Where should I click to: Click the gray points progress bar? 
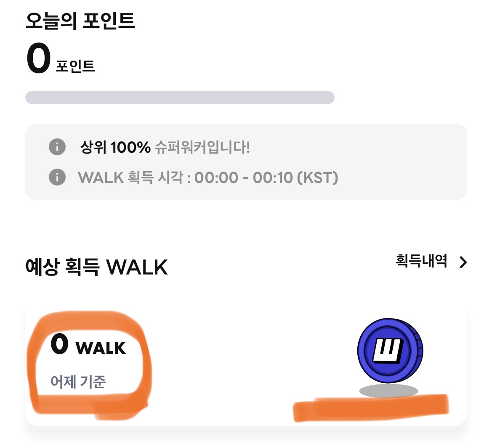180,98
